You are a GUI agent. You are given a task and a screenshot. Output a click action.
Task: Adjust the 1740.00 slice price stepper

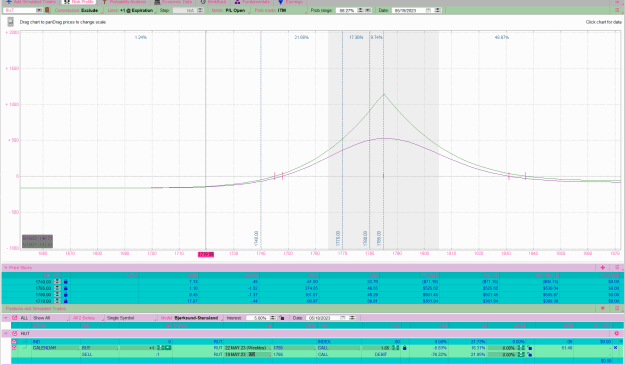tap(57, 282)
